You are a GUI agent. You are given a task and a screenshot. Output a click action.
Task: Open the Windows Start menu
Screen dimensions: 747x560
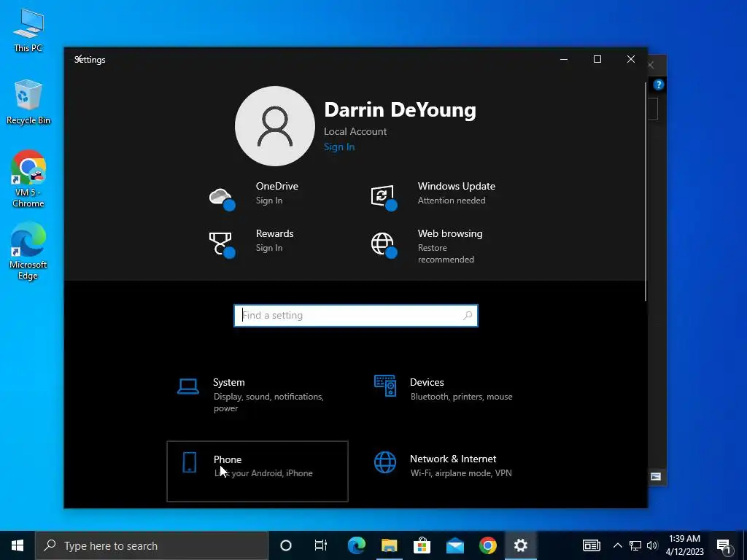coord(18,545)
